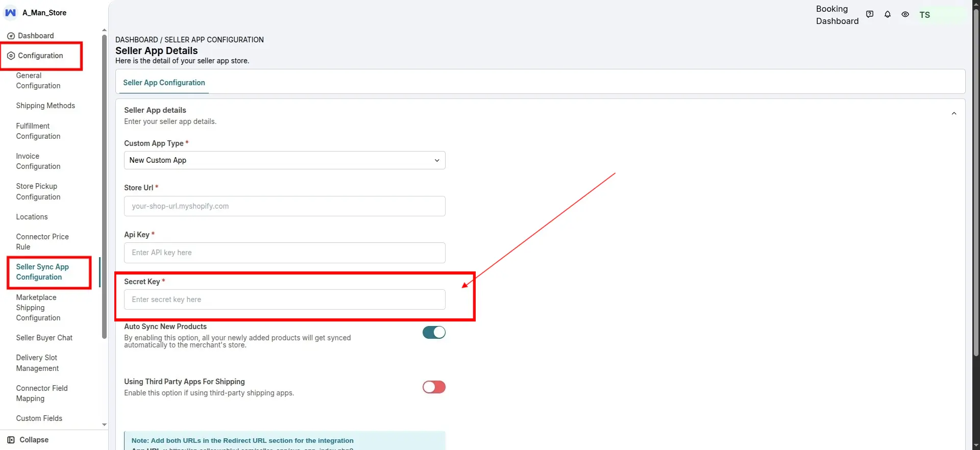Click the eye preview icon in header
This screenshot has width=980, height=450.
pos(905,14)
